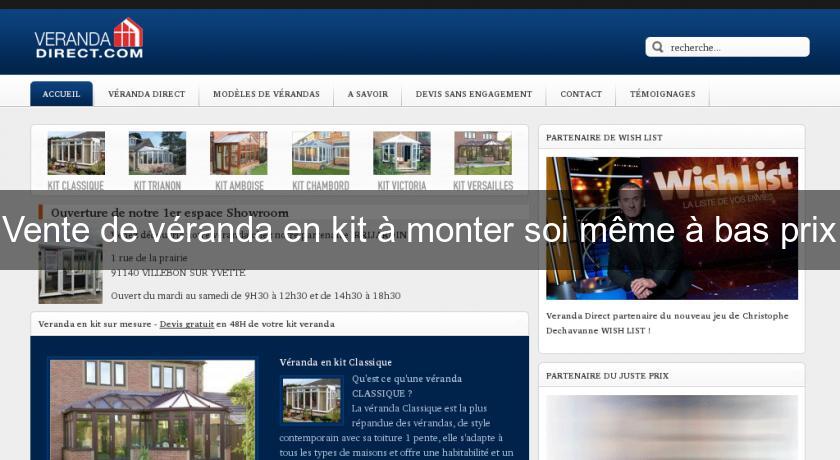Image resolution: width=840 pixels, height=460 pixels.
Task: Go to the Contact page
Action: click(581, 94)
